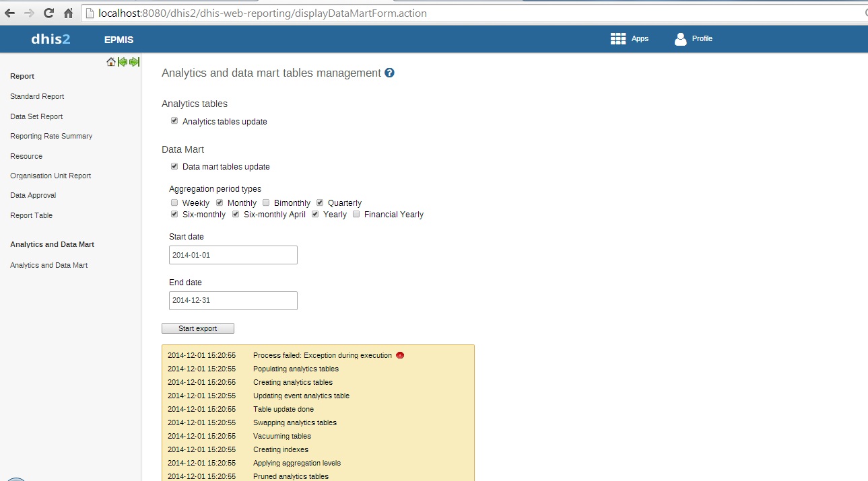The width and height of the screenshot is (868, 481).
Task: Click the Analytics tables section heading
Action: click(195, 104)
